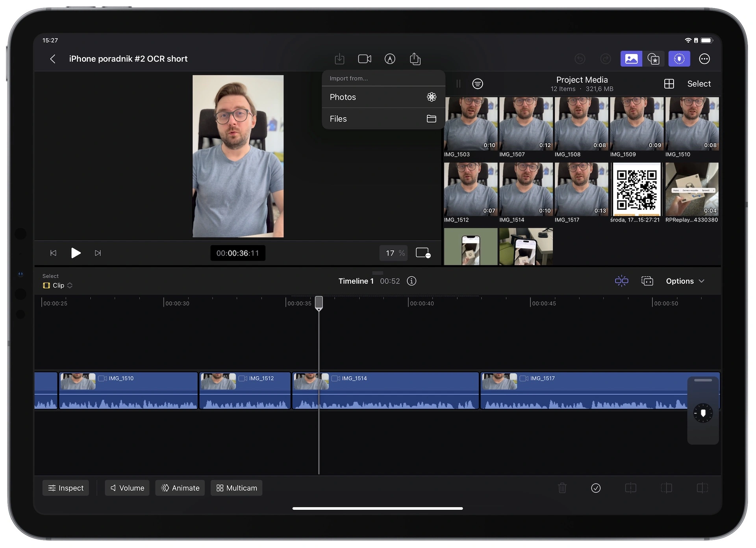Select the IMG_1509 media thumbnail
The height and width of the screenshot is (548, 756).
(637, 124)
